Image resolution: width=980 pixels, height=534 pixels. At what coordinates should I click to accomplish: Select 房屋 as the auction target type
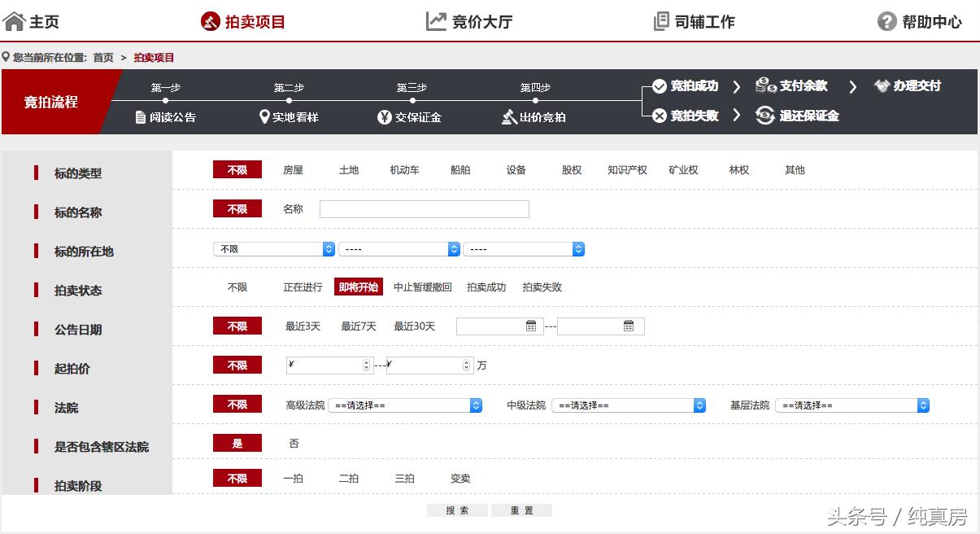coord(294,169)
